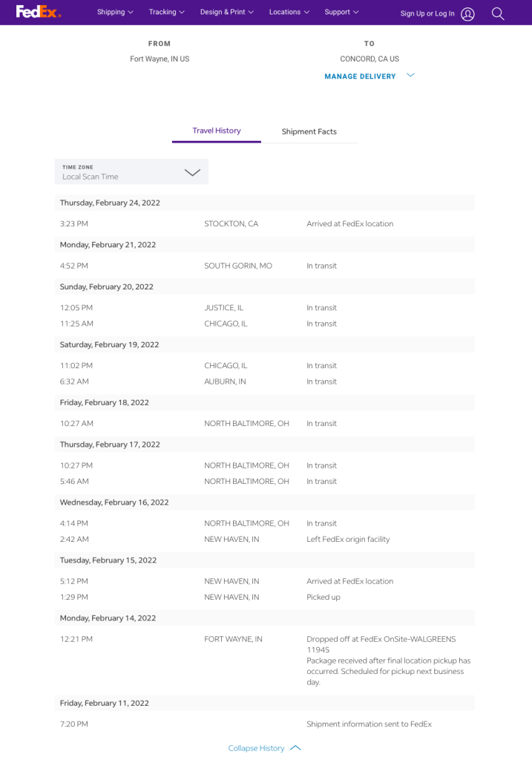Open the user profile icon
This screenshot has height=760, width=532.
pyautogui.click(x=467, y=14)
